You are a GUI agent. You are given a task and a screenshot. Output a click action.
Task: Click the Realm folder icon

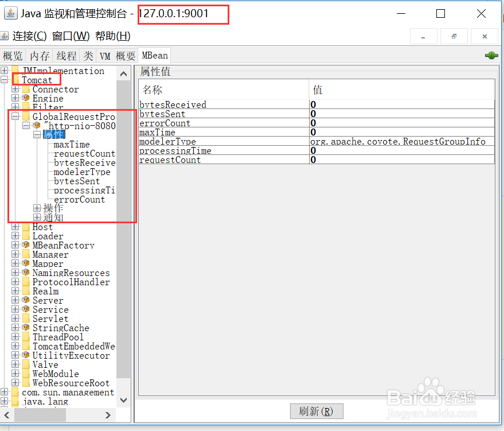tap(26, 291)
